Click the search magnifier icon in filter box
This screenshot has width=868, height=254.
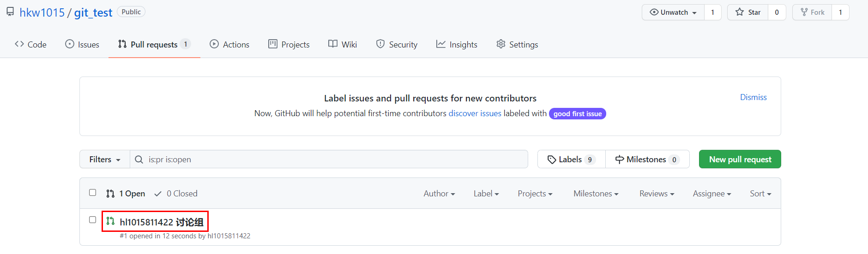click(x=139, y=159)
